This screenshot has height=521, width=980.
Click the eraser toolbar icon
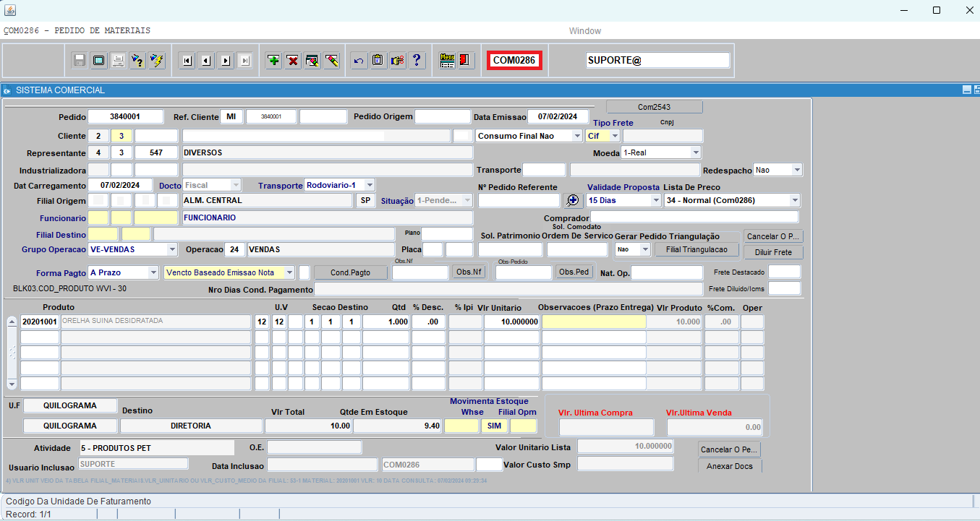[332, 61]
